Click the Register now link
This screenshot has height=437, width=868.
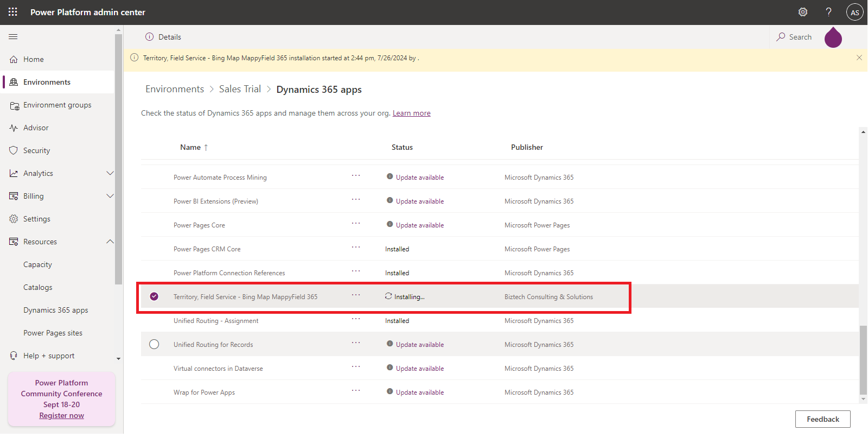pyautogui.click(x=62, y=416)
